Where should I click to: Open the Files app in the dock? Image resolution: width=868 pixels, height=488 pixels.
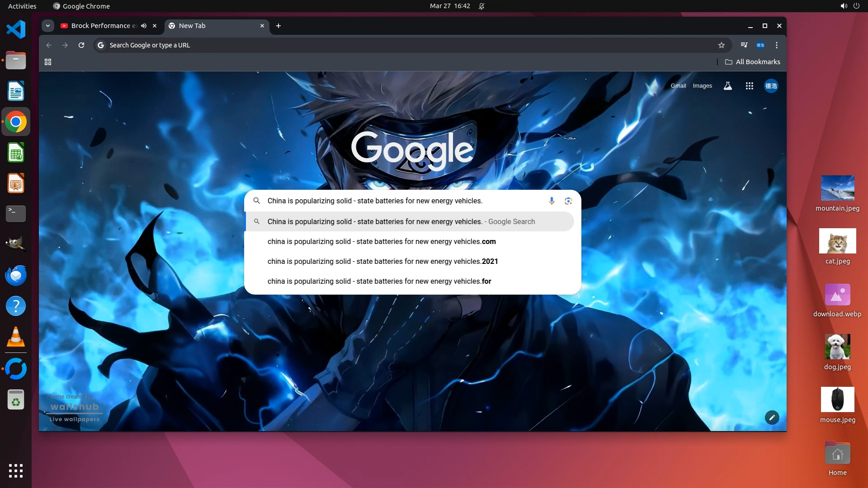[16, 61]
